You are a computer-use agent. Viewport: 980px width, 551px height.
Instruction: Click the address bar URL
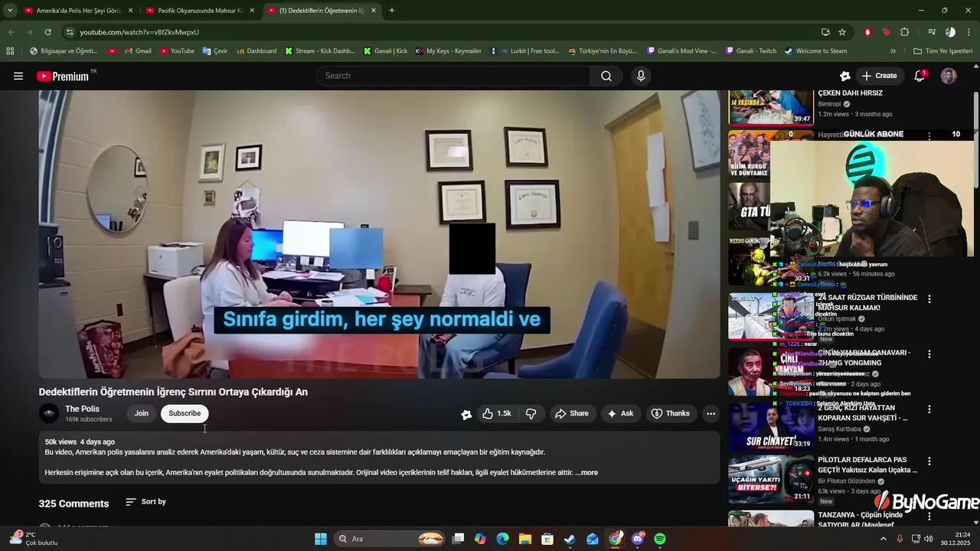tap(139, 32)
